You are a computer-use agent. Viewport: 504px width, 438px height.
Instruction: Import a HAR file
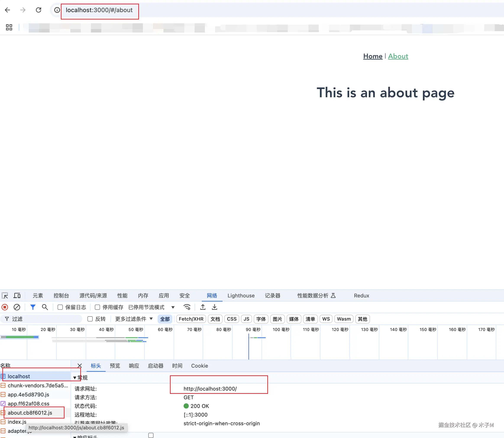(202, 307)
